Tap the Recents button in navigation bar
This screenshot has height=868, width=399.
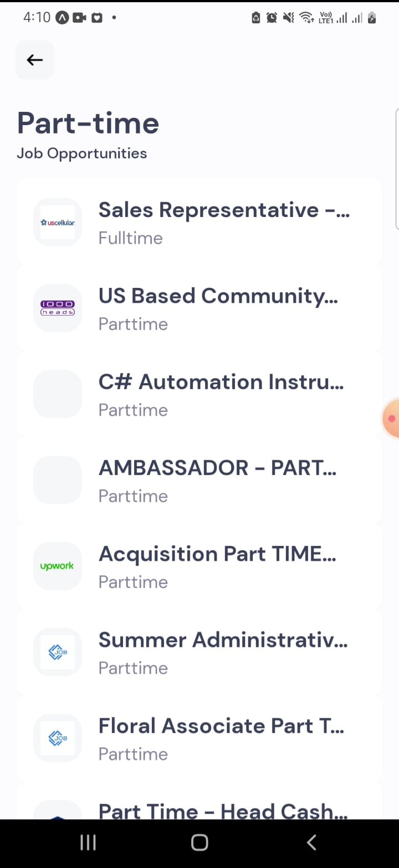click(x=88, y=843)
